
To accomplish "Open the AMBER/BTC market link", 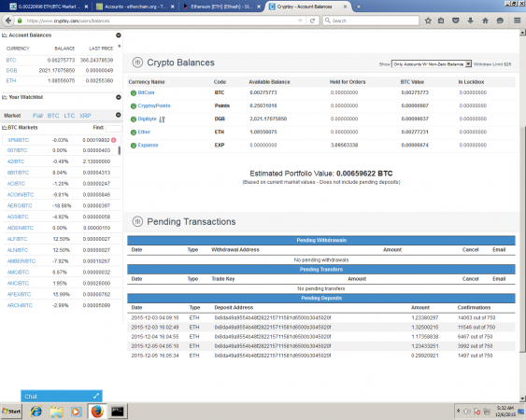I will [21, 261].
